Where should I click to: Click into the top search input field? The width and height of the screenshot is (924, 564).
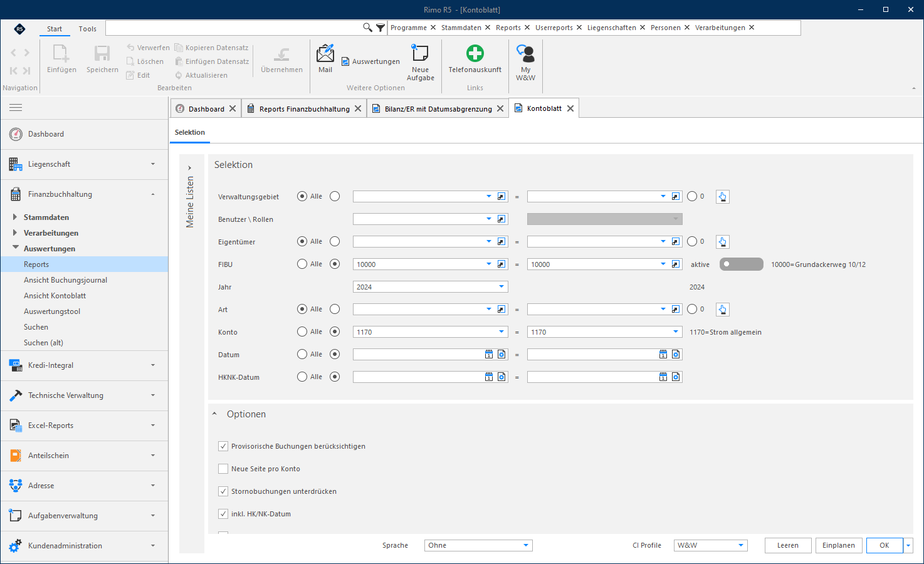[234, 28]
